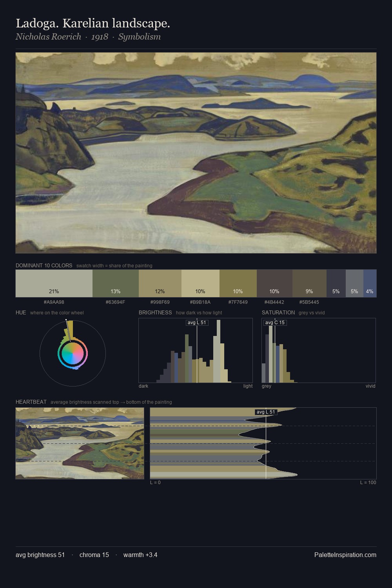Image resolution: width=392 pixels, height=588 pixels.
Task: Click the chroma 15 footer text
Action: pyautogui.click(x=94, y=555)
